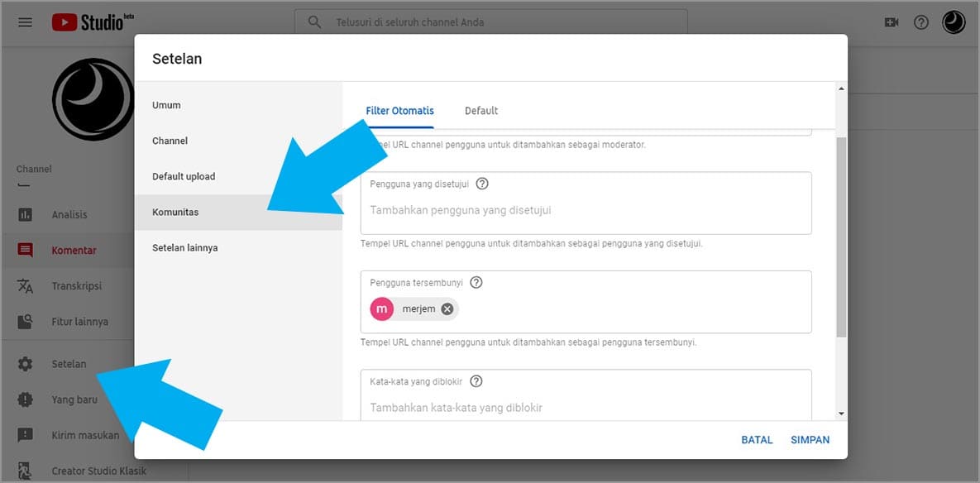980x483 pixels.
Task: Click help icon beside Kata-kata yang diblokir
Action: pos(476,381)
